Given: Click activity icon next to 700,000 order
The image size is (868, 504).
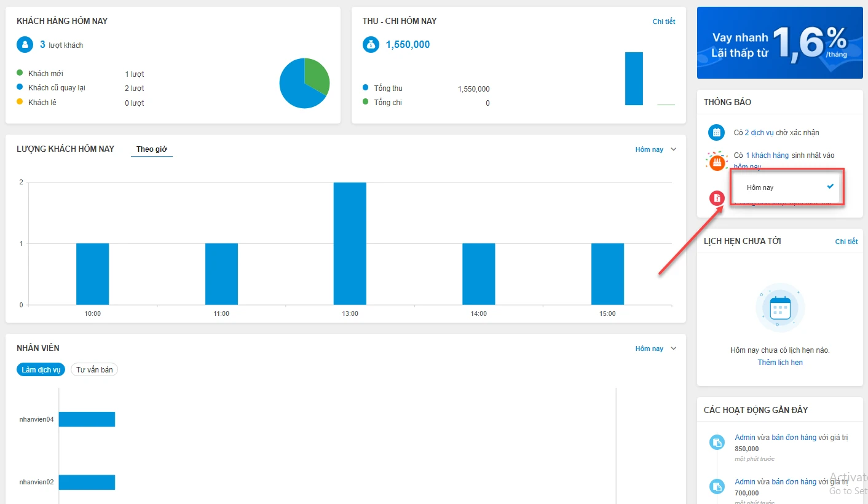Looking at the screenshot, I should coord(717,487).
